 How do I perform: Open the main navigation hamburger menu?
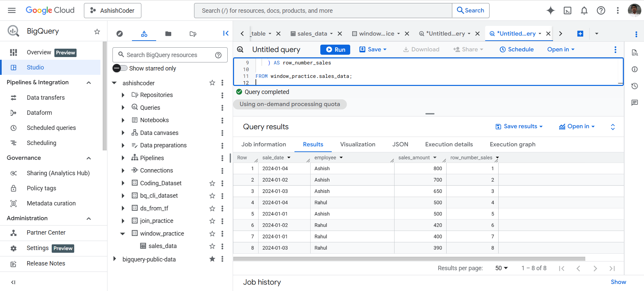pos(12,10)
